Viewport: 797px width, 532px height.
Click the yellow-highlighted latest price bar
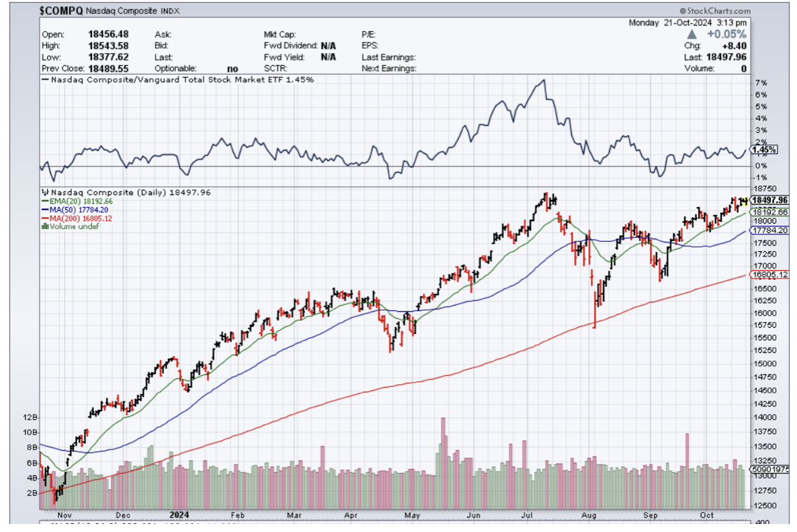[x=745, y=201]
